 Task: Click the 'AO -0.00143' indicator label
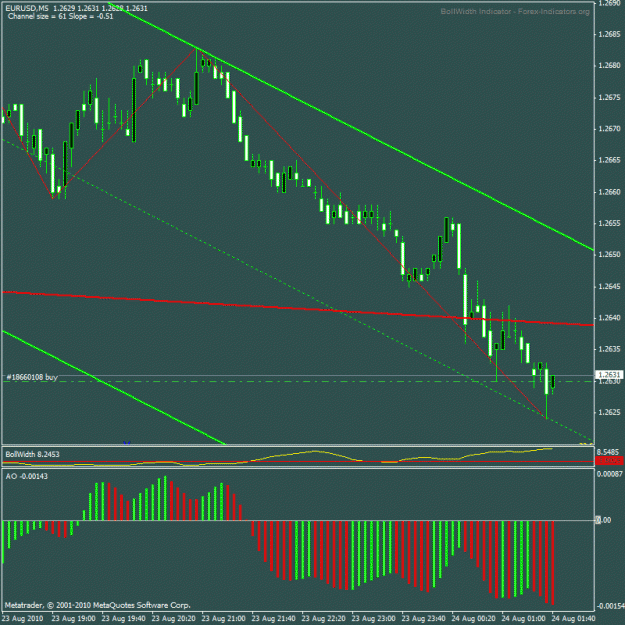(x=26, y=476)
